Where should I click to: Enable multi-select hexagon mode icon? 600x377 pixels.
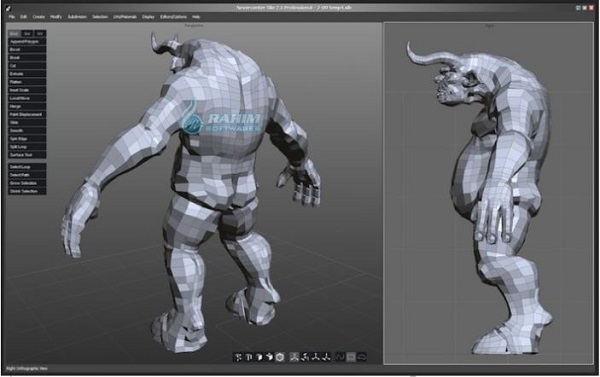[280, 357]
